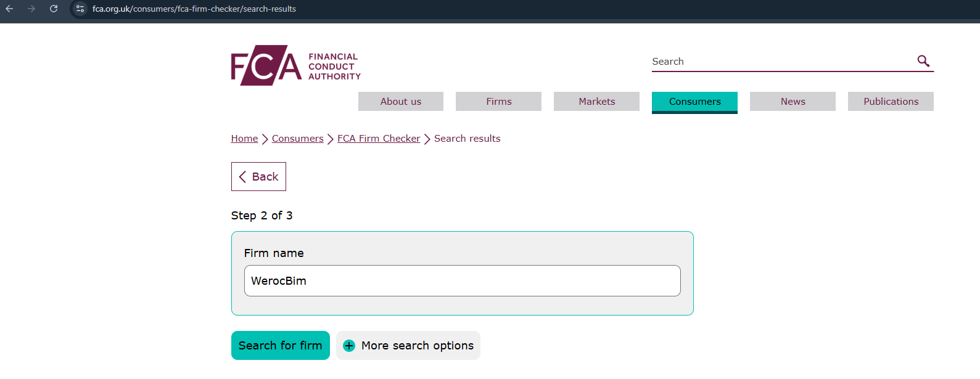Open site information icon in address bar
Image resolution: width=980 pixels, height=379 pixels.
coord(80,9)
